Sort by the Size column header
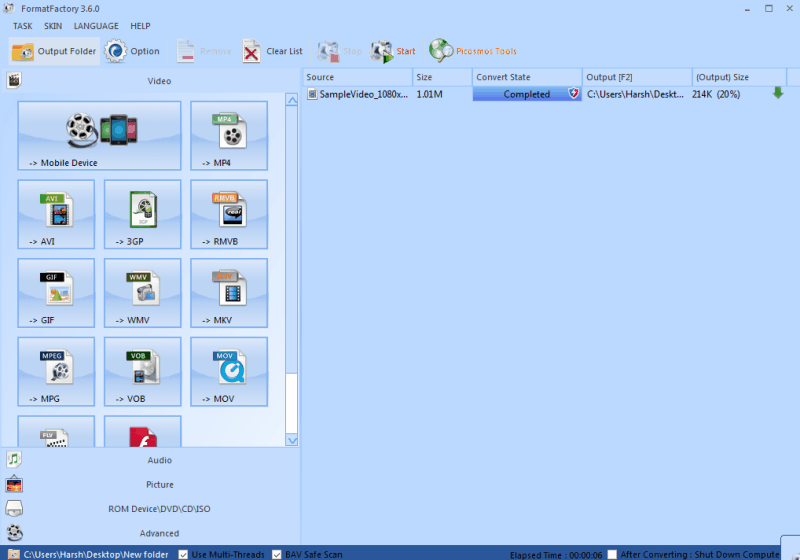The image size is (800, 560). pos(442,77)
